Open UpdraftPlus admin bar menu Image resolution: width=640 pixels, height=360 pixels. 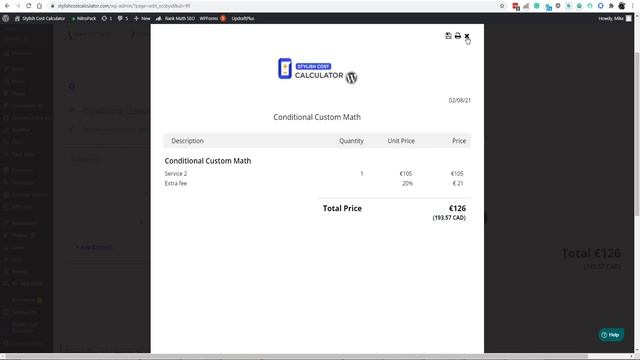(x=243, y=18)
